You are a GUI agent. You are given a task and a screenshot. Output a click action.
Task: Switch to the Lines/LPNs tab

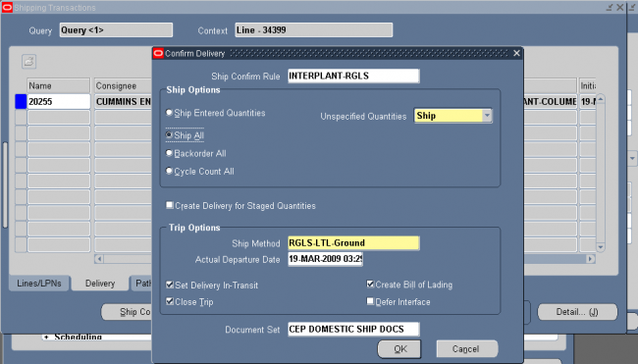39,284
